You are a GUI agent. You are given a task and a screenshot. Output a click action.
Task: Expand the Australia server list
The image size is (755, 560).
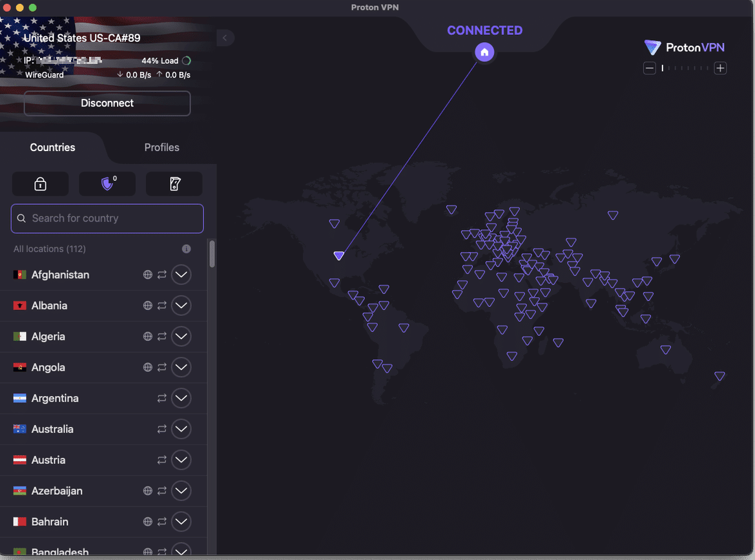(x=181, y=429)
